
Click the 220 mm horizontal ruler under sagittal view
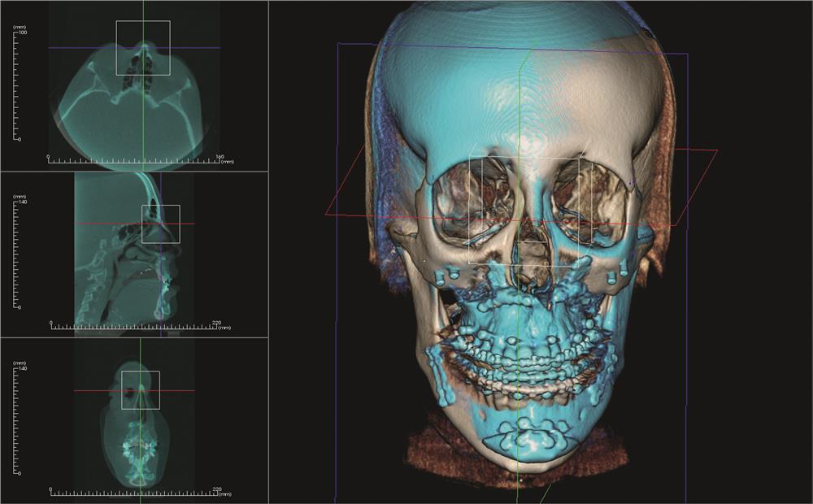click(x=134, y=328)
